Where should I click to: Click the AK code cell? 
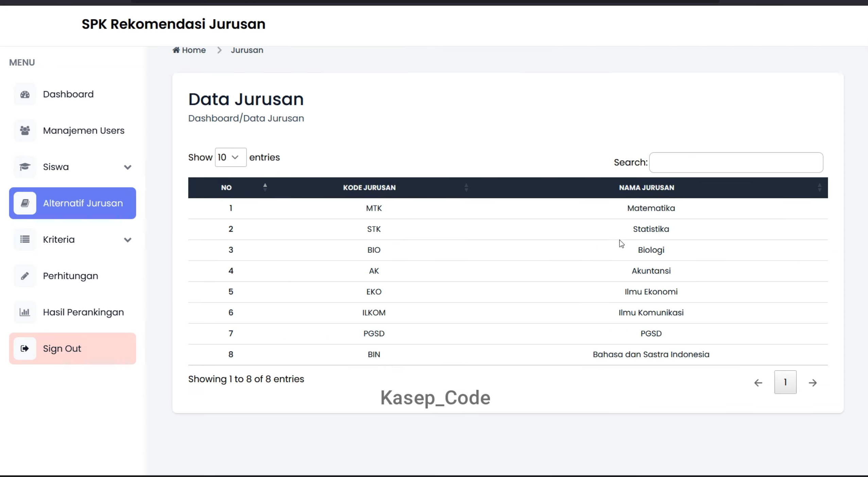(x=374, y=271)
